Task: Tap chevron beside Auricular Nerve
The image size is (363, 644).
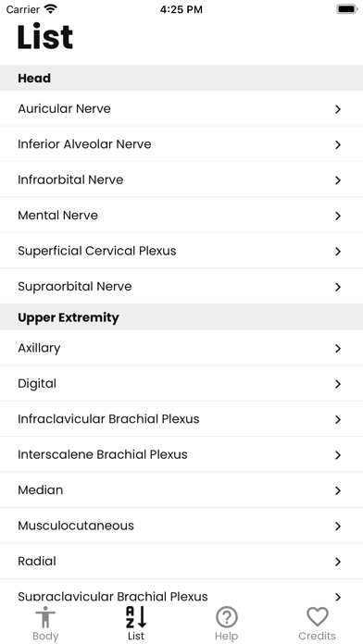Action: tap(338, 109)
